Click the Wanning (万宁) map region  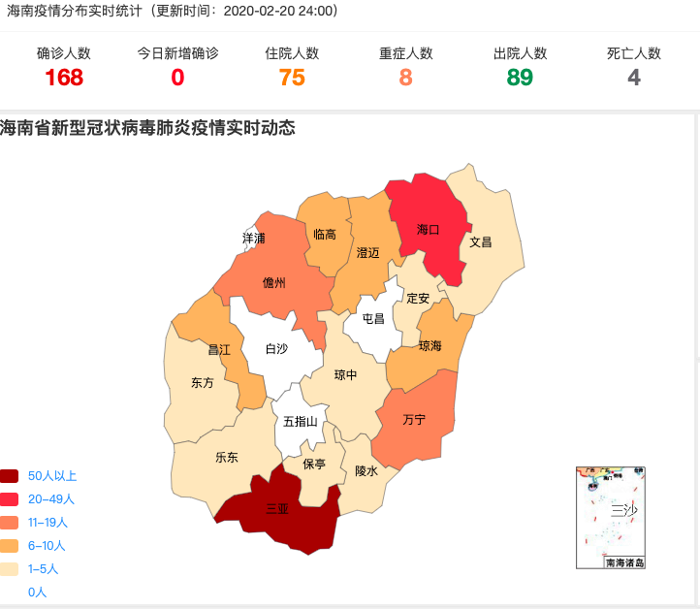[415, 420]
